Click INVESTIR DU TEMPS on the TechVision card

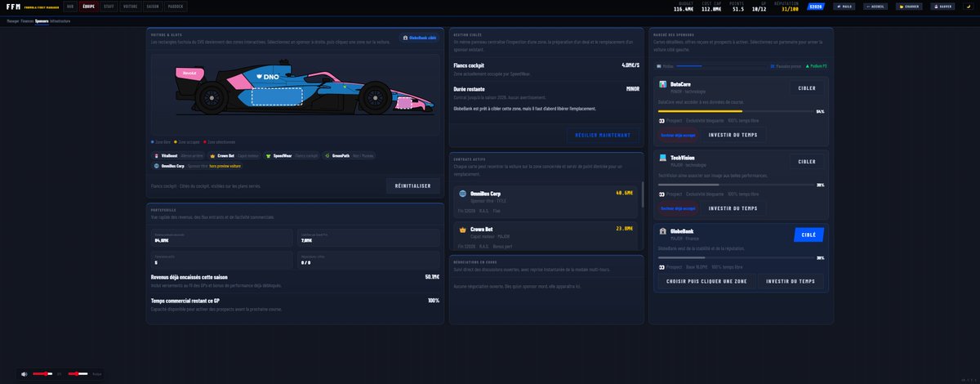[x=733, y=208]
